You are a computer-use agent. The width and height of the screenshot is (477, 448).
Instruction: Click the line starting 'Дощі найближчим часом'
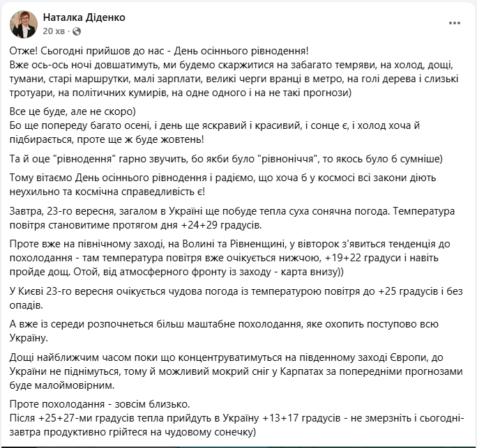(x=232, y=356)
